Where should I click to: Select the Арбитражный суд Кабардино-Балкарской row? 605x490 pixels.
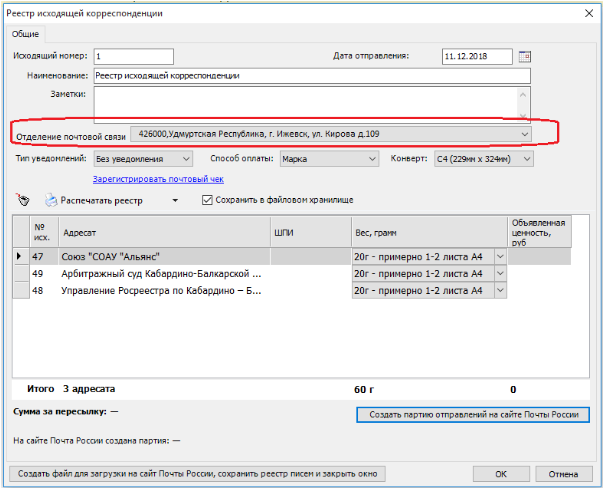click(x=160, y=273)
